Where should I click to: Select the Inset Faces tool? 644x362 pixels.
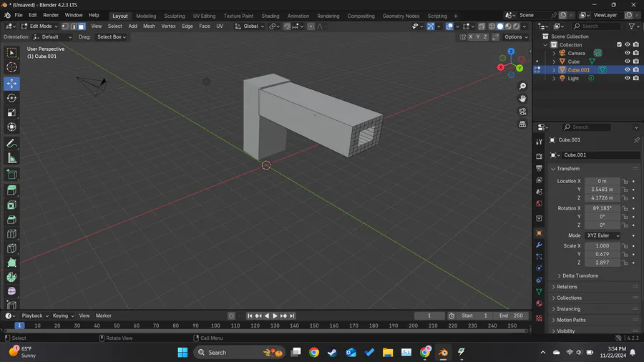11,205
